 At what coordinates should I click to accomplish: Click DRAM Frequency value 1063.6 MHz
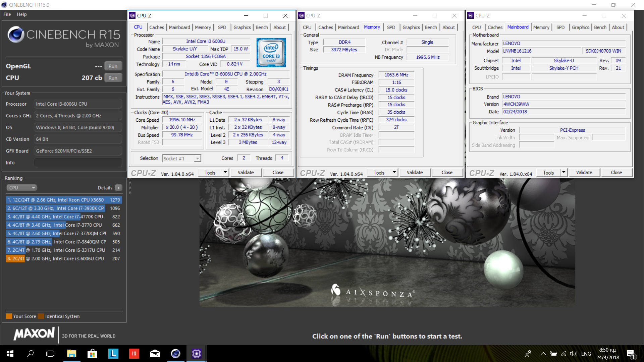[x=396, y=75]
